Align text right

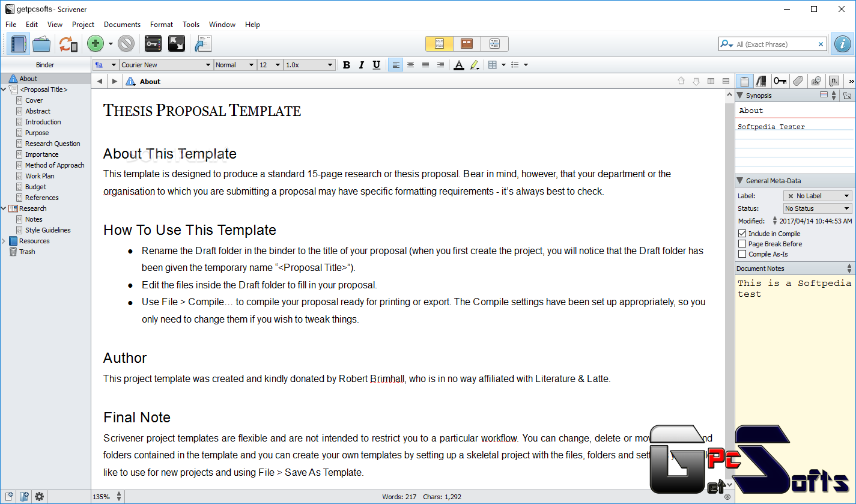click(440, 65)
